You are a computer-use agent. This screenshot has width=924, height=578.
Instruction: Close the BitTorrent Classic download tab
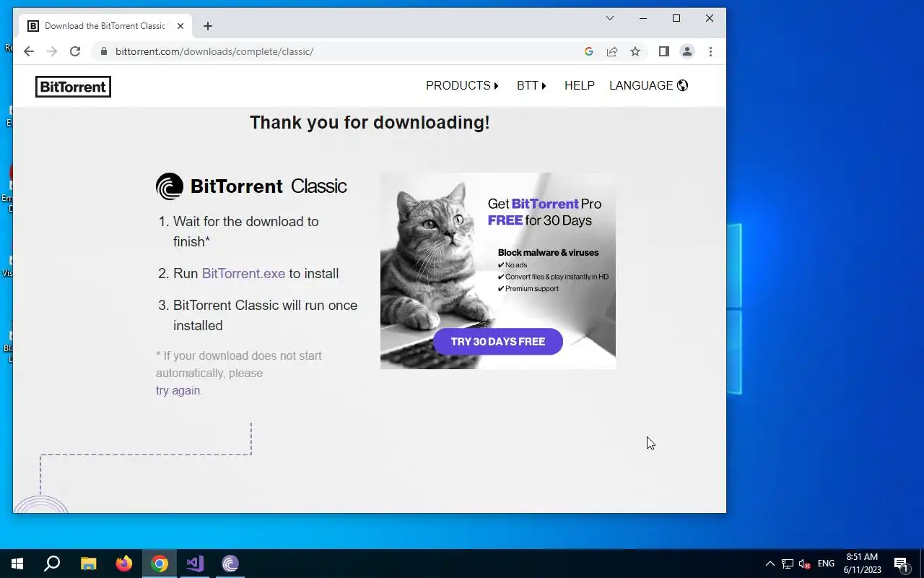(180, 26)
